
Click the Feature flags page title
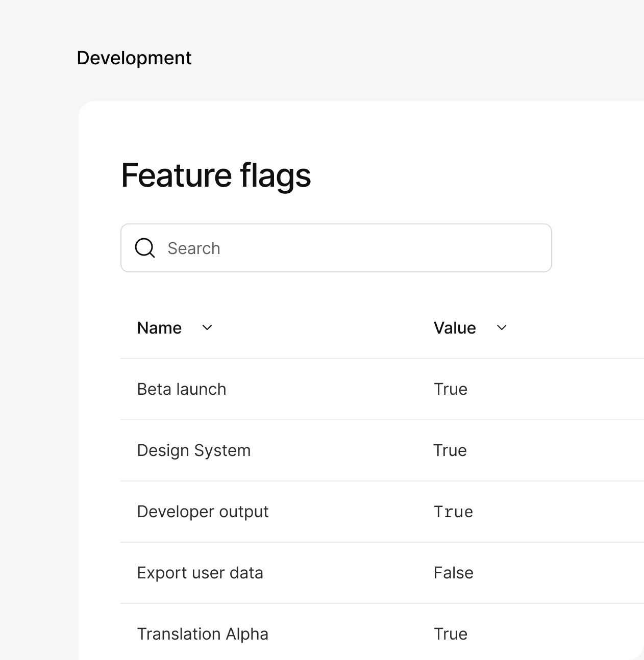(216, 175)
